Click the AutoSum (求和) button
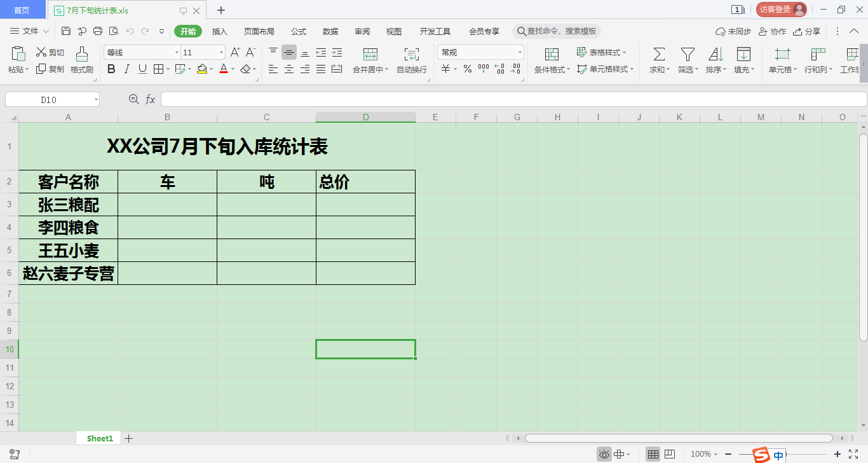Screen dimensions: 868x463 (x=659, y=60)
